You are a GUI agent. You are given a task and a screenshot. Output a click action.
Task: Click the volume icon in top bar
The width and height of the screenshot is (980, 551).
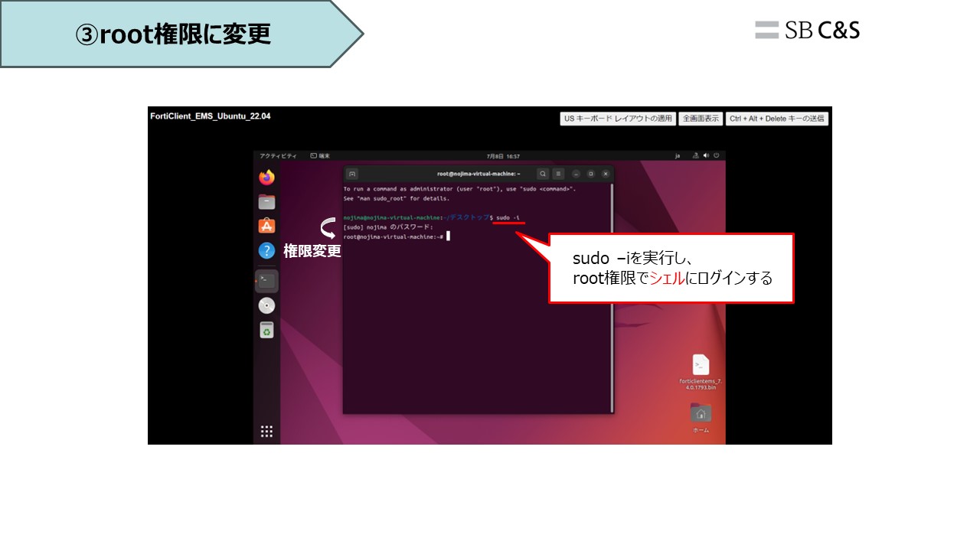706,155
